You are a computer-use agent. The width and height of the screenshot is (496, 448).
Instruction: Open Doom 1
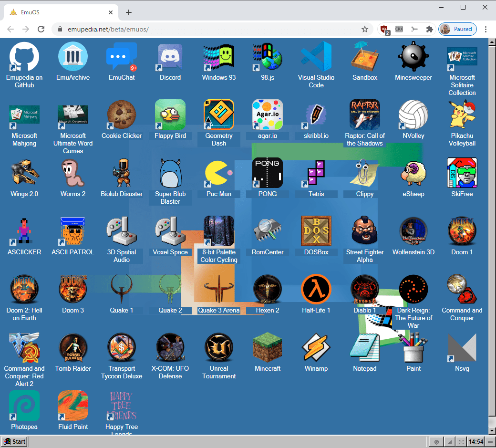coord(462,231)
